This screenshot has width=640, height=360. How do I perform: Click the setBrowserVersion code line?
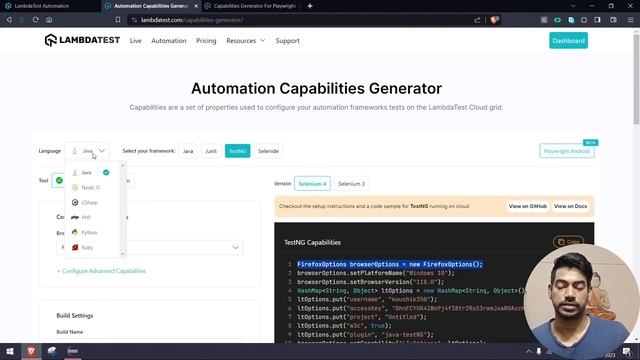point(370,282)
